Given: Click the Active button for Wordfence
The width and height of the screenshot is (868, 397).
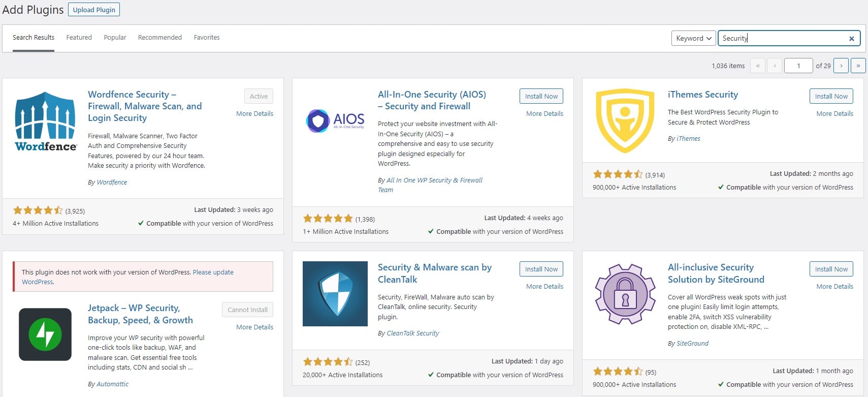Looking at the screenshot, I should tap(259, 96).
